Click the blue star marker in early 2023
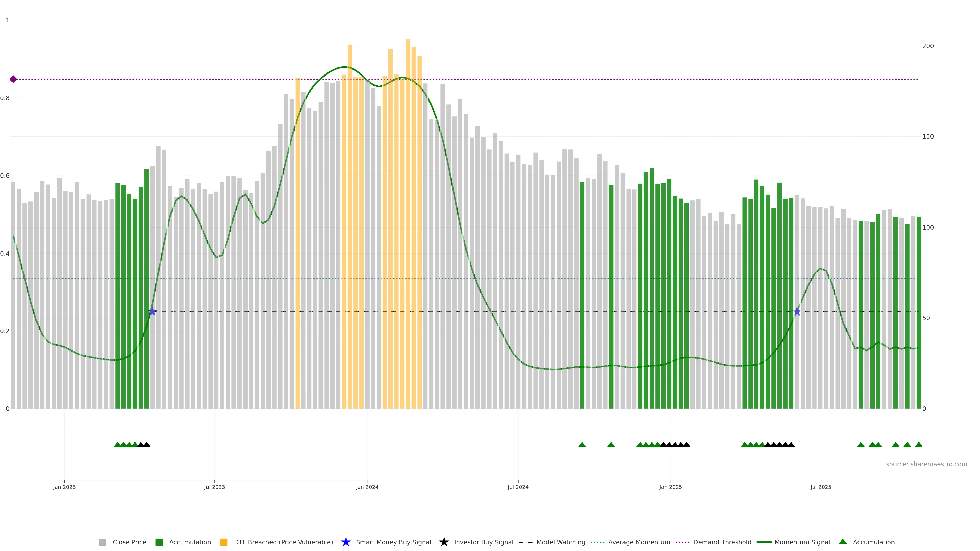 pos(152,311)
